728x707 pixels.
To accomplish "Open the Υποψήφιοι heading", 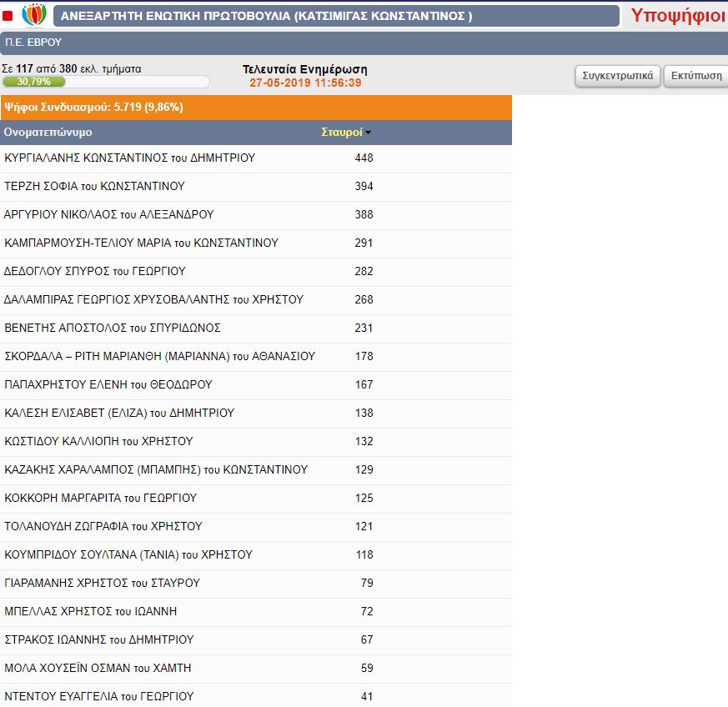I will [677, 15].
